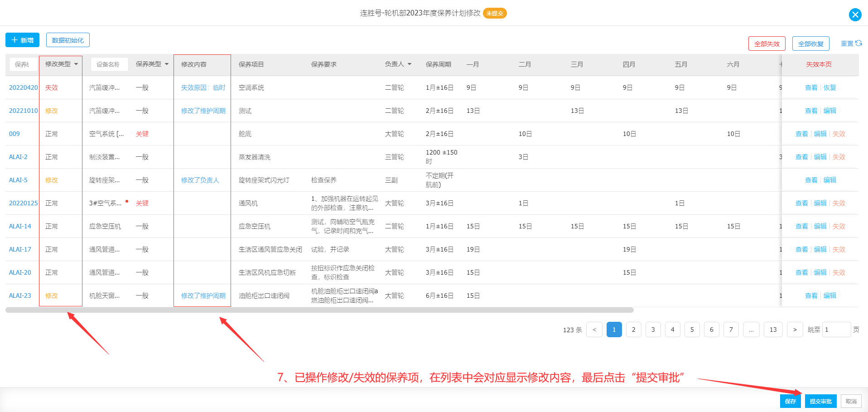
Task: Open maintenance item ALAI-14
Action: point(20,226)
